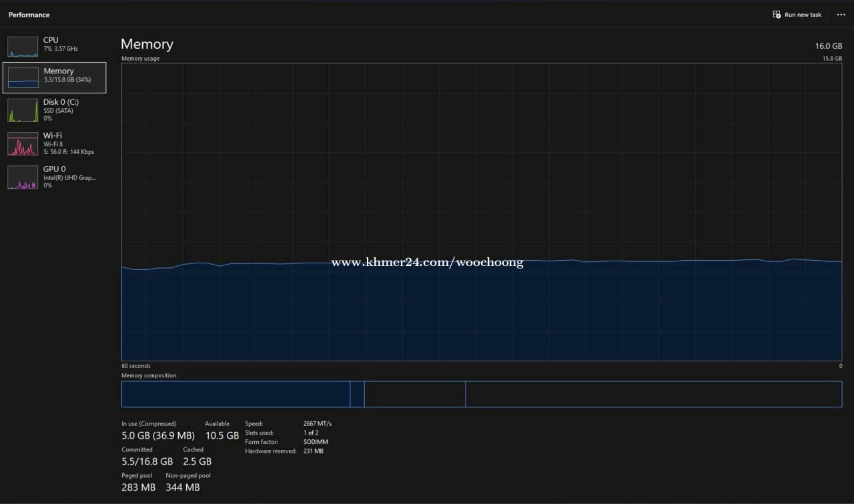The width and height of the screenshot is (854, 504).
Task: Click the 2667 MT/s speed value
Action: coord(318,423)
